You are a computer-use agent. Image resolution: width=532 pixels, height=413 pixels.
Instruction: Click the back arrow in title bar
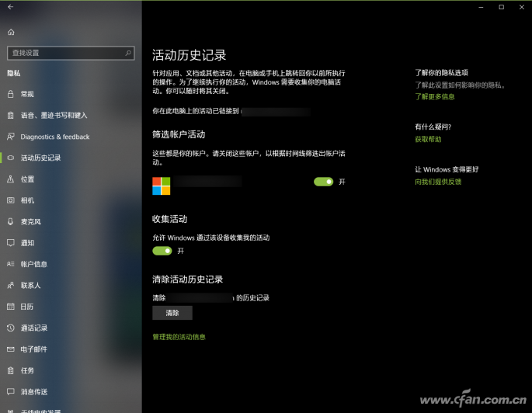10,7
